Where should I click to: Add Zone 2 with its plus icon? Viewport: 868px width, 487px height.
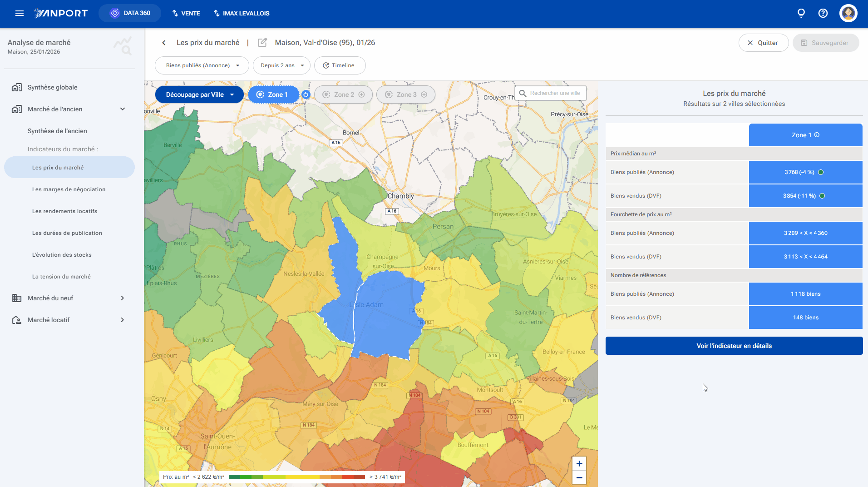[x=362, y=94]
